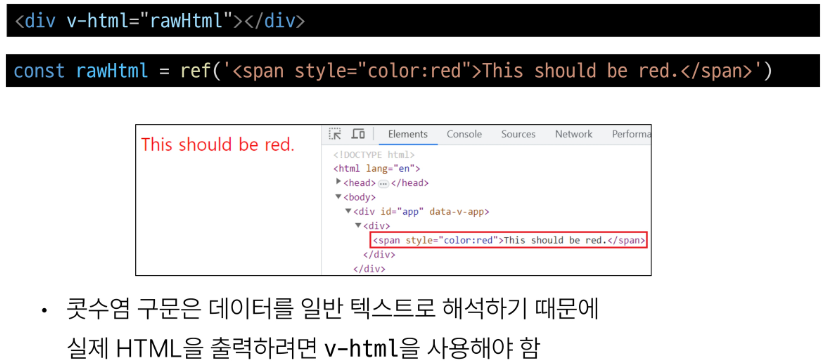Switch to the Elements tab
This screenshot has height=364, width=829.
point(408,134)
